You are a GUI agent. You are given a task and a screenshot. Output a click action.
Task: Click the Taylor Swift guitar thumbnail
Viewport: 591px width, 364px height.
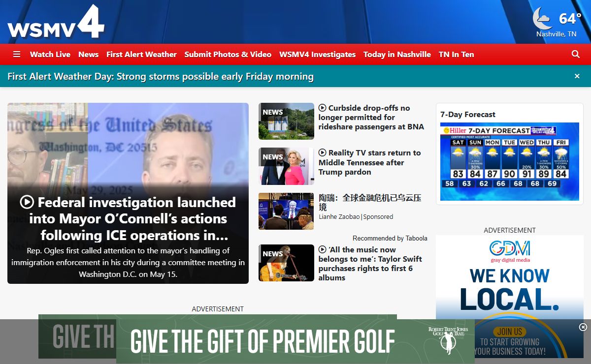click(286, 263)
